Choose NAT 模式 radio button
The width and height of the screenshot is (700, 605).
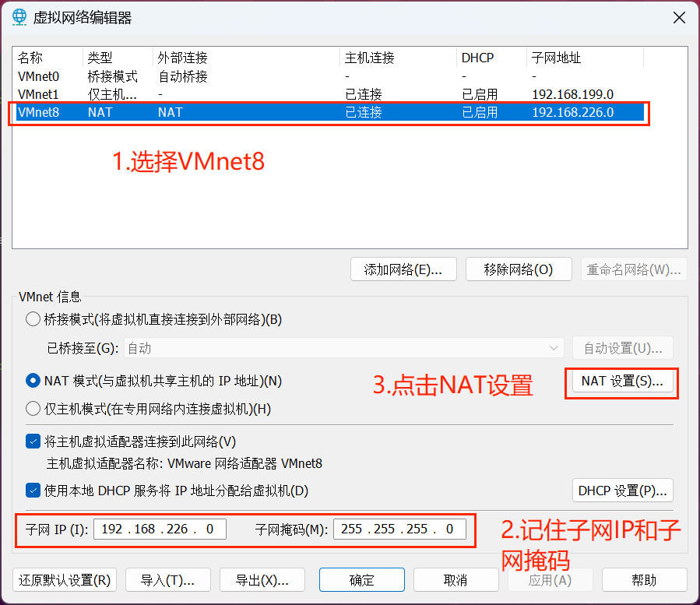33,381
